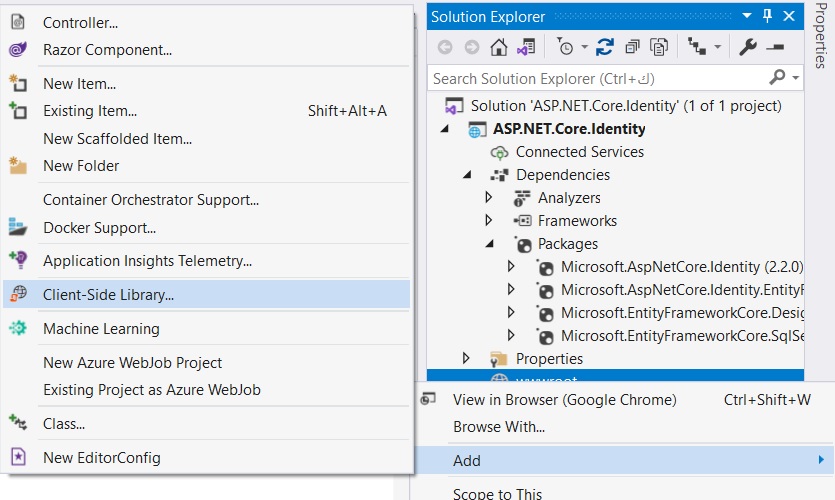
Task: Expand the Frameworks node
Action: pyautogui.click(x=489, y=220)
